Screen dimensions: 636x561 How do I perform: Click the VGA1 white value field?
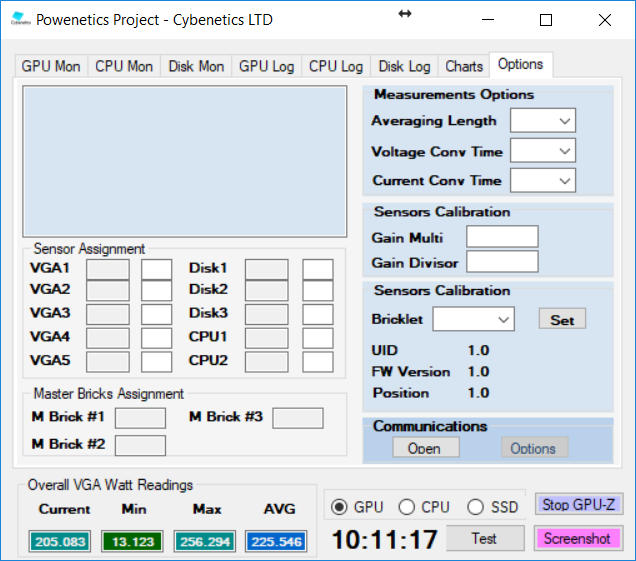pos(157,269)
